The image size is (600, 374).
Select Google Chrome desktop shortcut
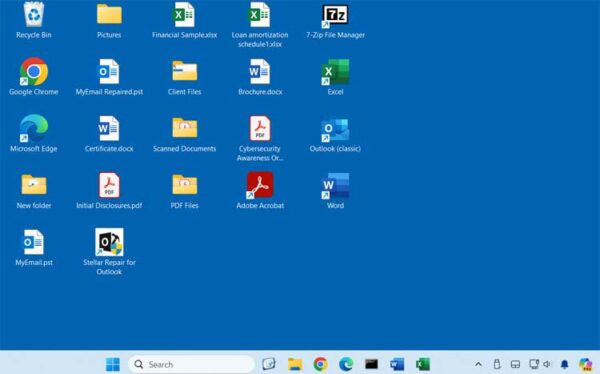[34, 72]
